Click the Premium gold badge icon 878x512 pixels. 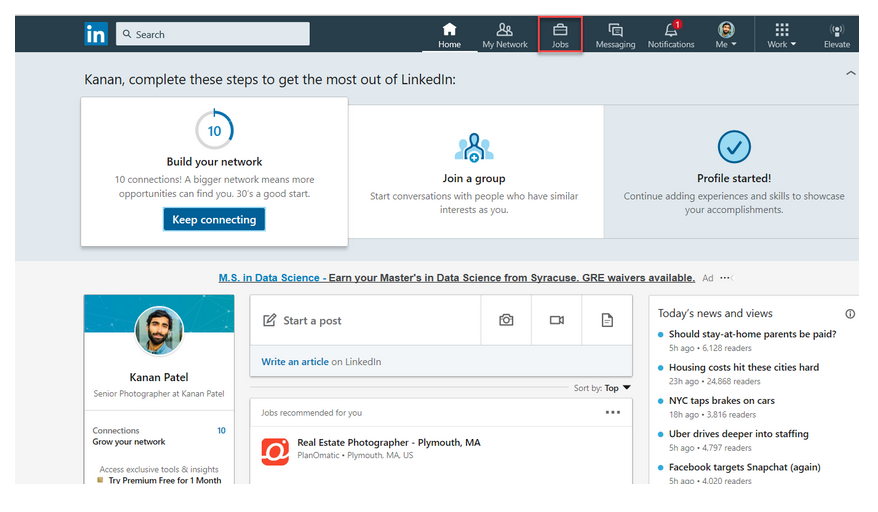pos(100,480)
